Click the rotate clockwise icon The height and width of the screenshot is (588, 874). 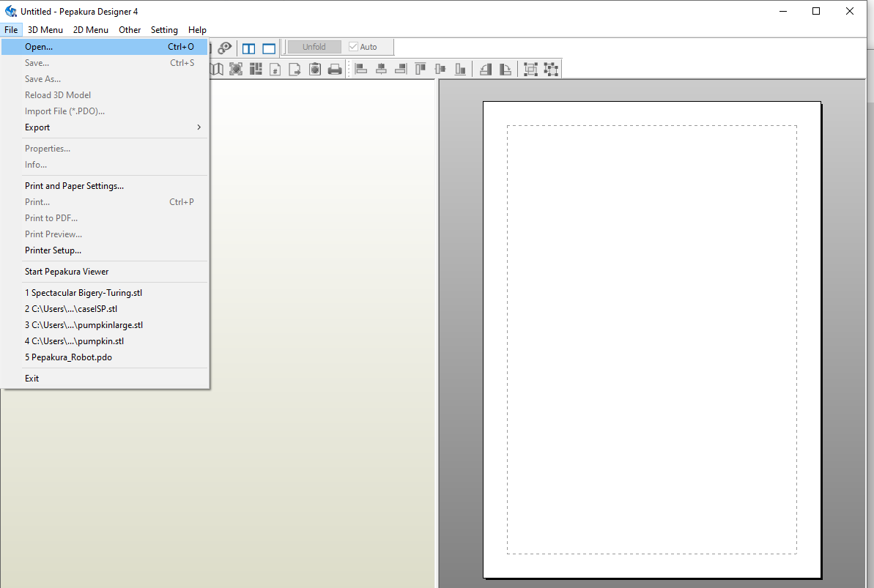(x=505, y=69)
